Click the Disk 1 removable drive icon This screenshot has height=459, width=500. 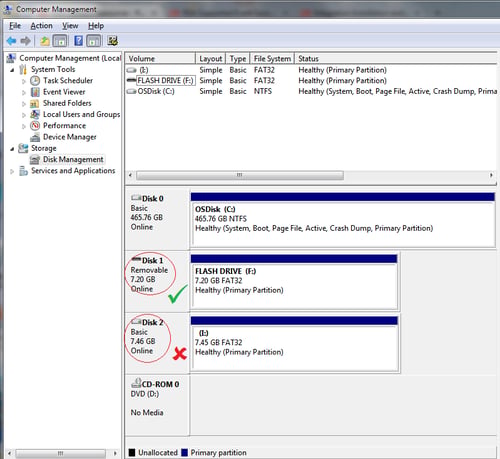pyautogui.click(x=136, y=259)
